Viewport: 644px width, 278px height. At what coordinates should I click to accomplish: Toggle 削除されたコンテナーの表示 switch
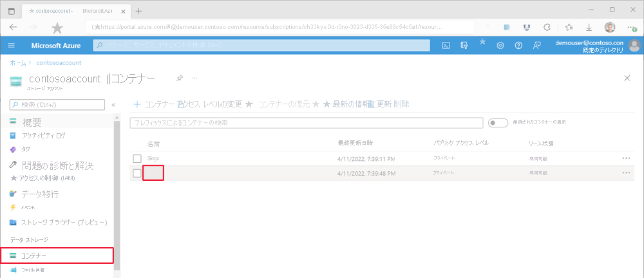[498, 122]
